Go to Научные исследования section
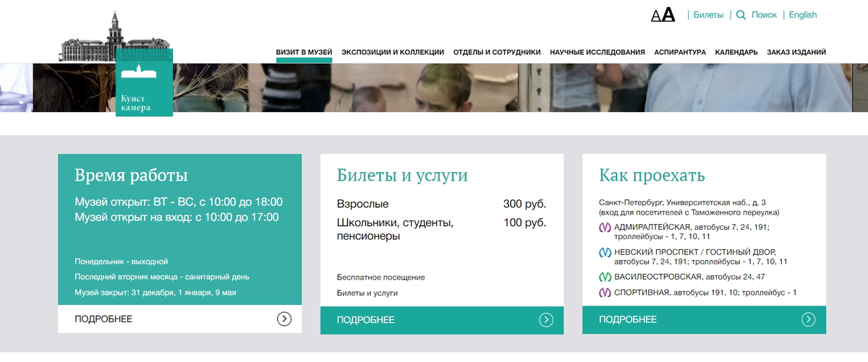This screenshot has height=362, width=868. tap(597, 52)
